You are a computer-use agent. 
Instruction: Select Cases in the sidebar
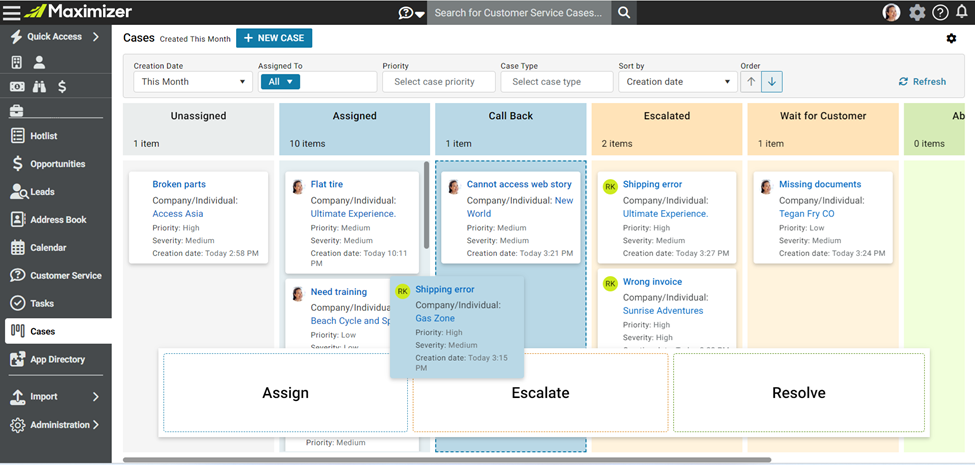tap(58, 331)
